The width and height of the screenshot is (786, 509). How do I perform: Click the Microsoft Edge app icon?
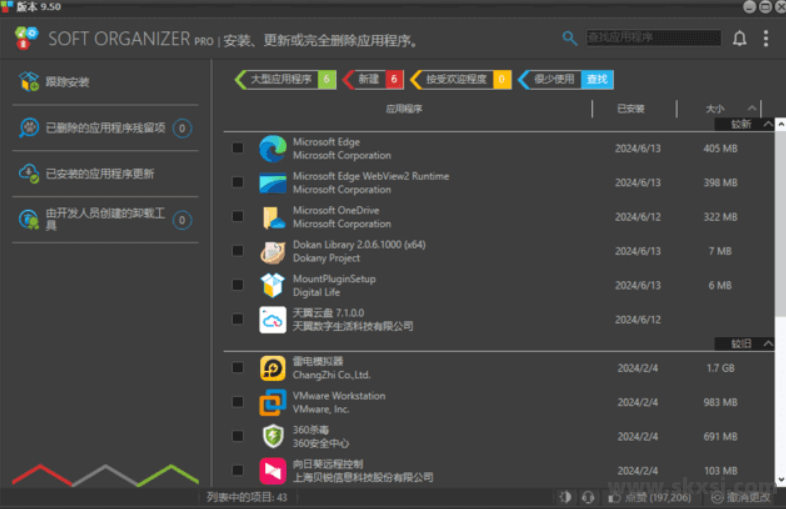click(x=273, y=149)
